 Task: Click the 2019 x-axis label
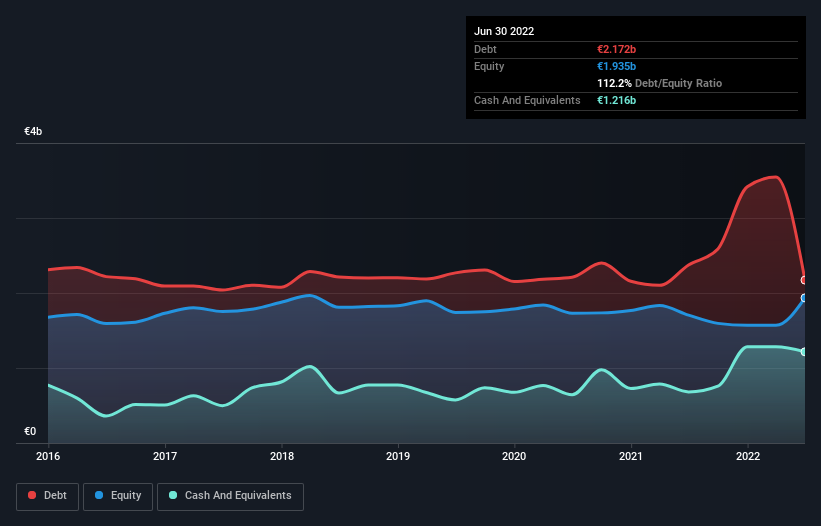pyautogui.click(x=398, y=456)
